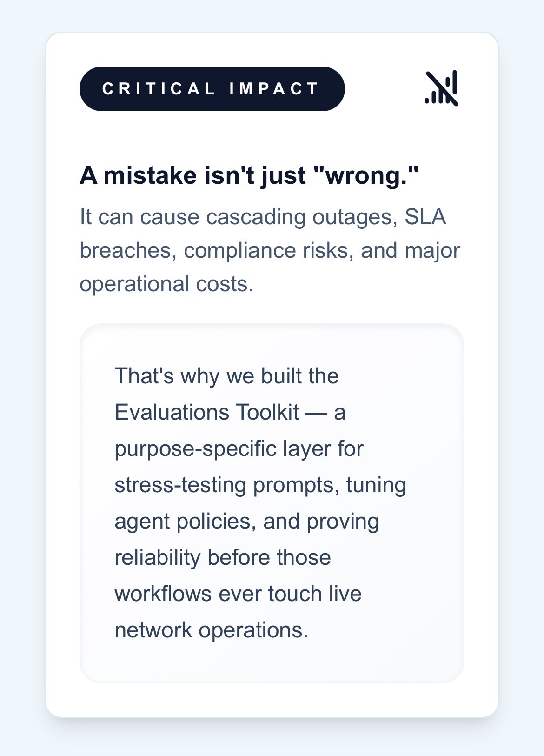The image size is (544, 756).
Task: Click the 'network operations.' text
Action: [211, 630]
